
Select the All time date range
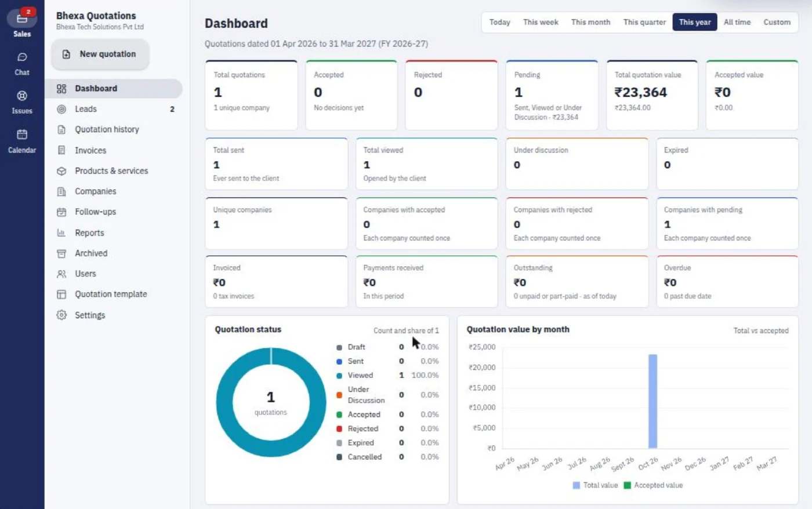tap(737, 22)
